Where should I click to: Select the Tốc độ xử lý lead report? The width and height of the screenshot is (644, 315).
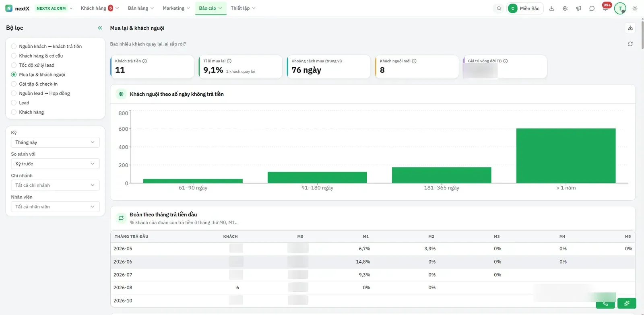(33, 65)
